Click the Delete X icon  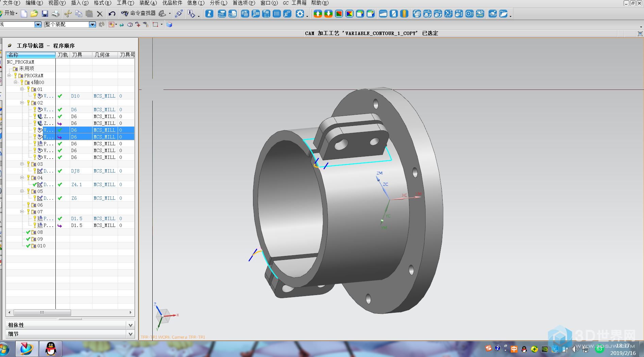100,14
